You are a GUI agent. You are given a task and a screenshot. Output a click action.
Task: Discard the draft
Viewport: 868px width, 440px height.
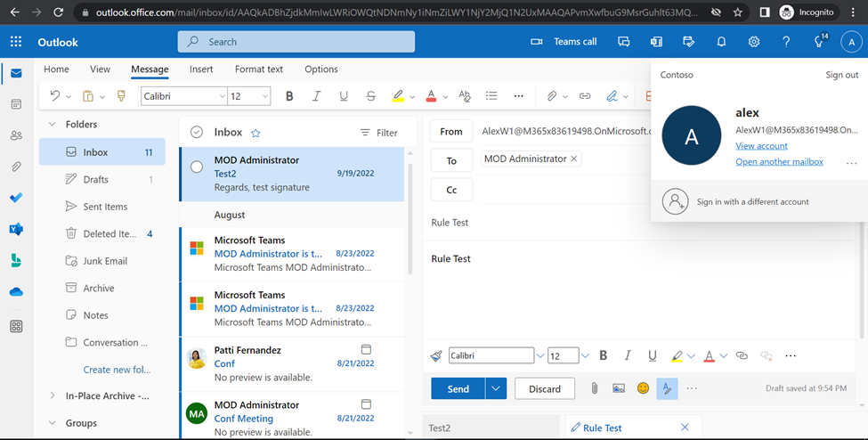545,388
